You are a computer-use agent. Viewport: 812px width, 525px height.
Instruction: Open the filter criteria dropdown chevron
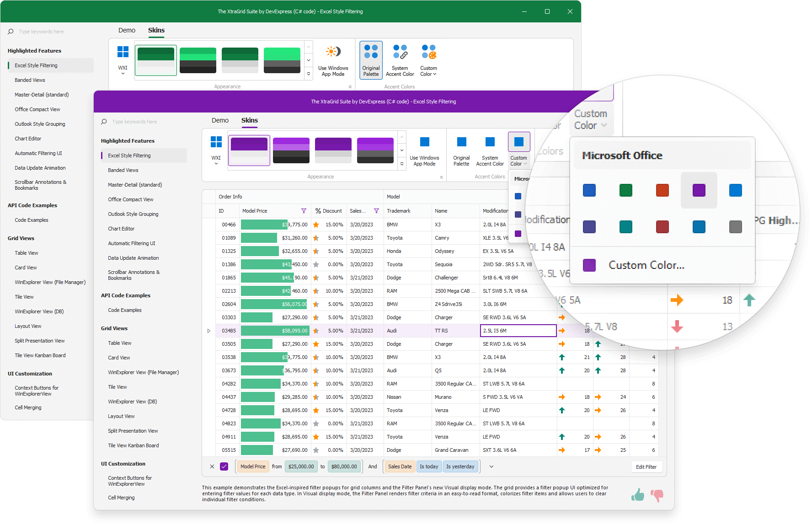(491, 466)
